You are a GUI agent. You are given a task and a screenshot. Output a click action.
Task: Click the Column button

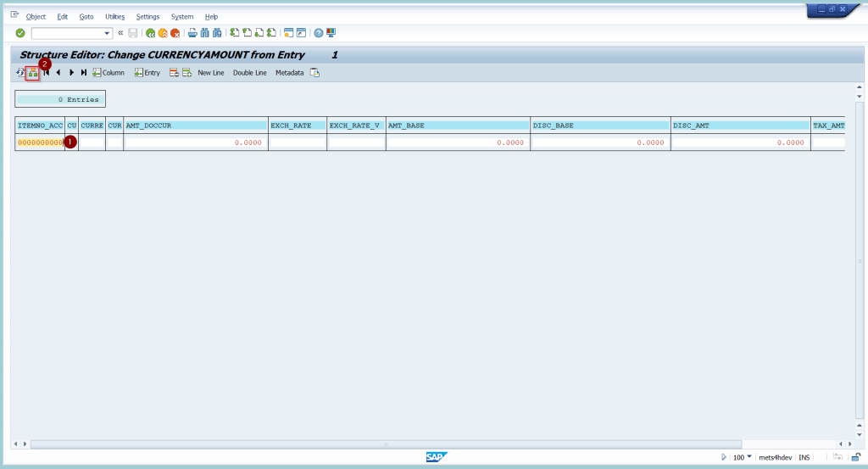(108, 73)
